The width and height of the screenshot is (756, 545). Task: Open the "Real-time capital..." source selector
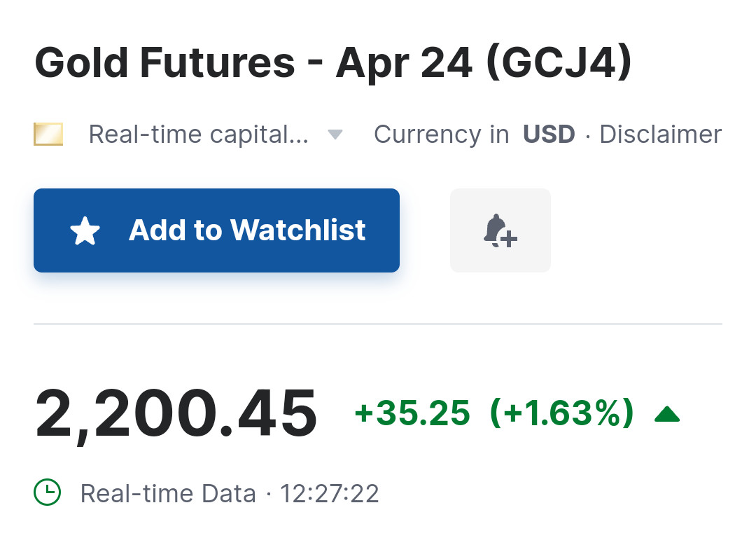tap(198, 134)
